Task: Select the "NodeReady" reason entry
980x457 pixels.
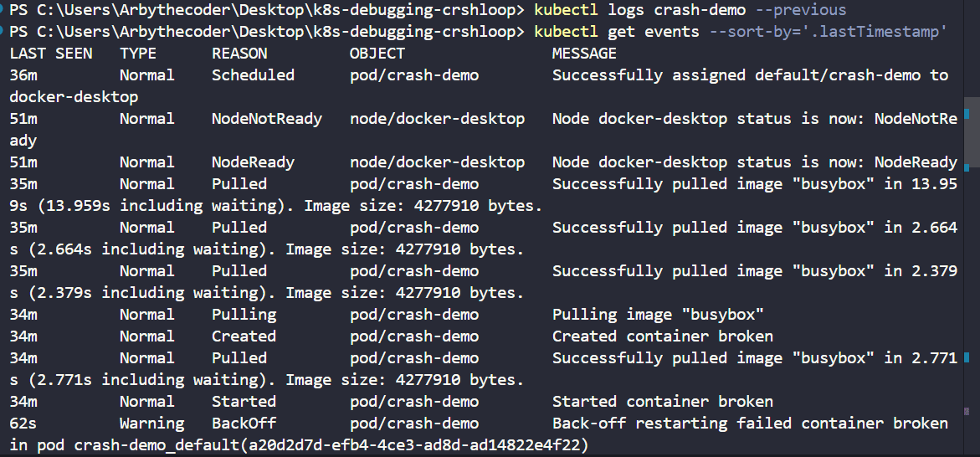Action: [x=253, y=162]
